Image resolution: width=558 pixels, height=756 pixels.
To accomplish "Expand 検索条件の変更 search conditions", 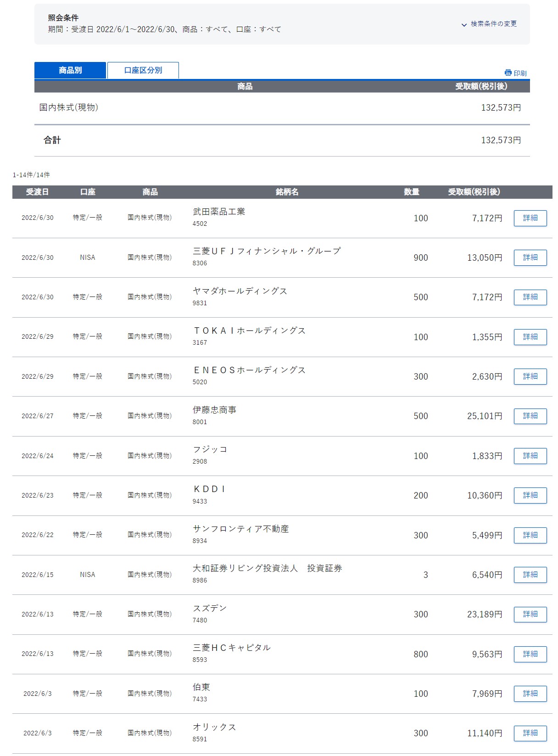I will tap(489, 24).
